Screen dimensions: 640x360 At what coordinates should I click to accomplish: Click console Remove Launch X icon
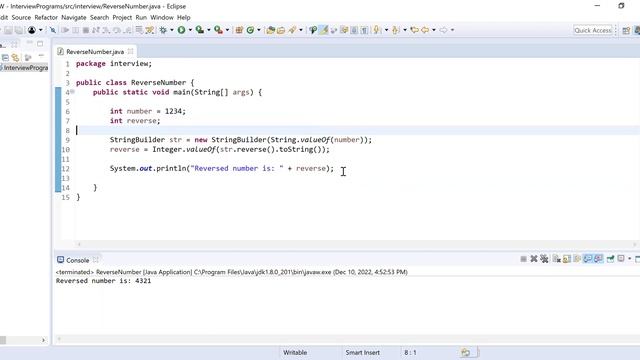pyautogui.click(x=534, y=259)
